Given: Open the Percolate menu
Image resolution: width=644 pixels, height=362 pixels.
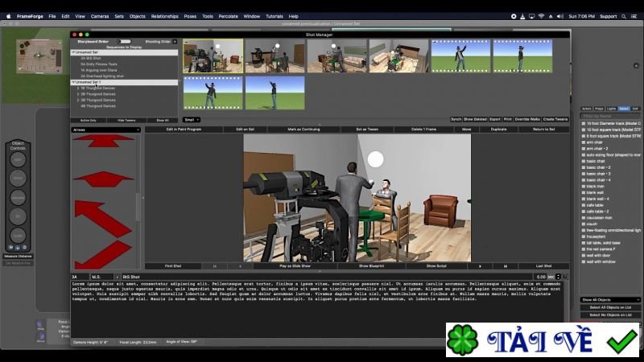Looking at the screenshot, I should point(229,16).
